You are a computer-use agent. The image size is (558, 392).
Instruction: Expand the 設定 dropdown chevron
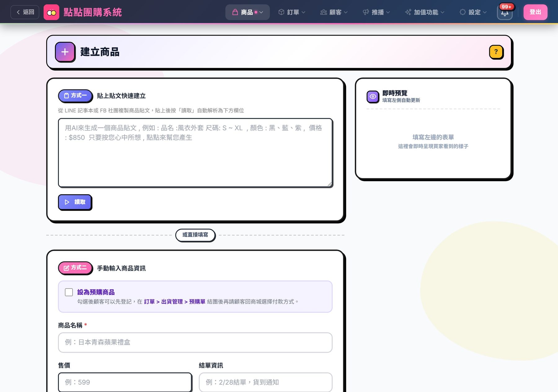[485, 12]
